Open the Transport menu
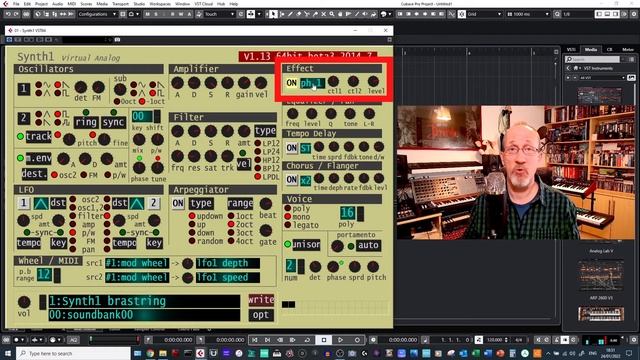 pyautogui.click(x=120, y=4)
